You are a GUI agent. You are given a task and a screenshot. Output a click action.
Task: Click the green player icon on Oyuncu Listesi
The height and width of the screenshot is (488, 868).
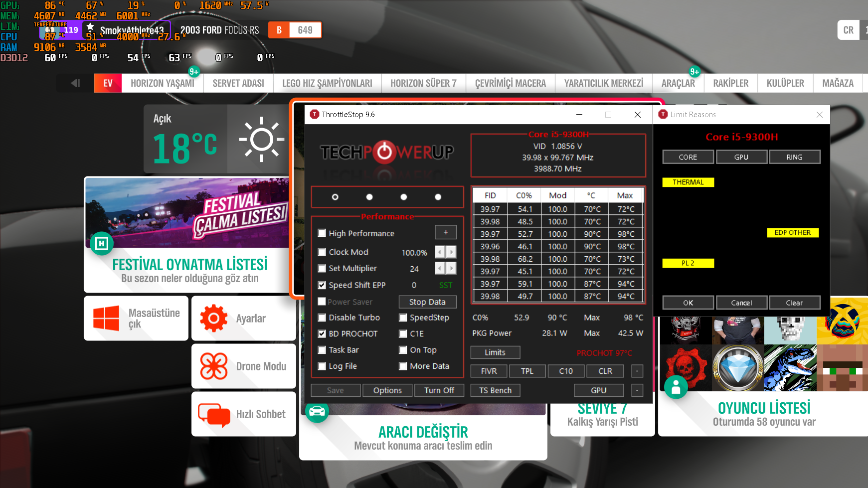(676, 387)
